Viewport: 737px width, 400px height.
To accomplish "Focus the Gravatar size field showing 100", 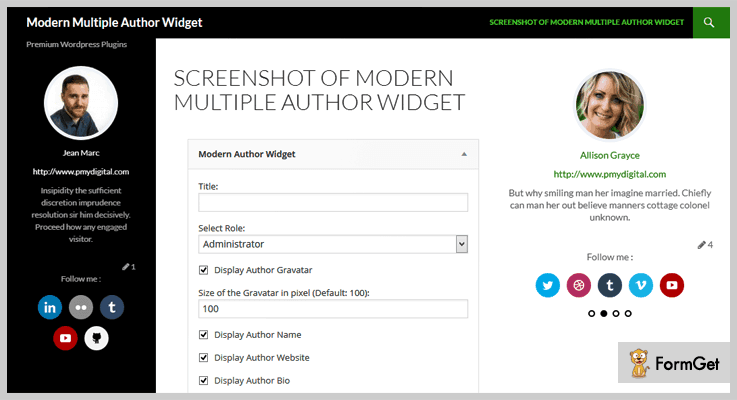I will [333, 309].
